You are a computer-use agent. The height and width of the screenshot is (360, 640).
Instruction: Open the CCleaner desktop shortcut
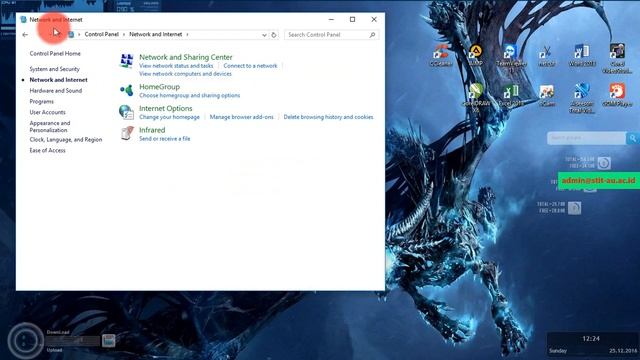[x=441, y=56]
